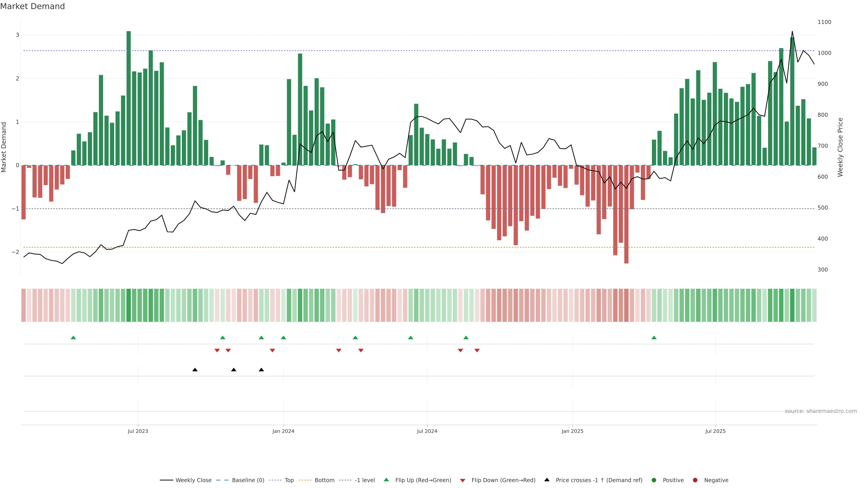Click the last red flip-down triangle marker

coord(477,350)
